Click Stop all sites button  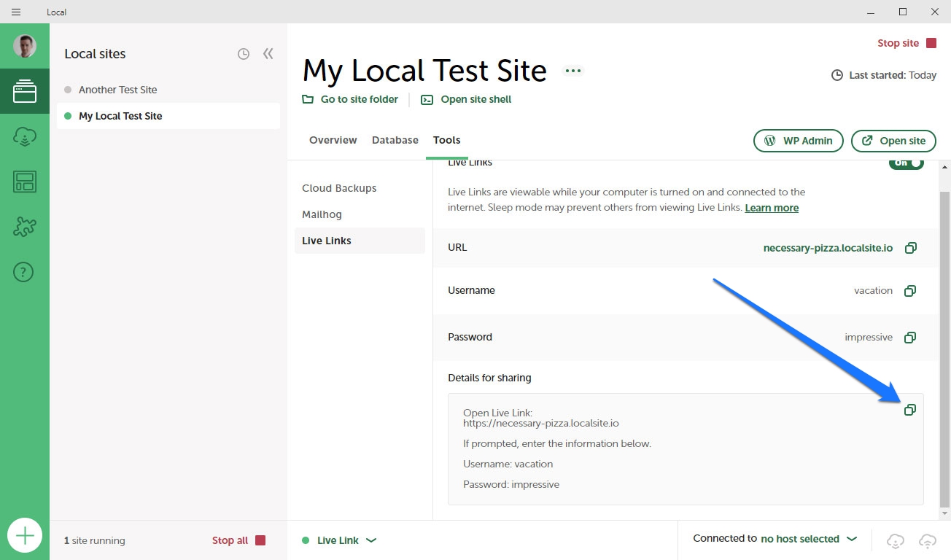pos(238,540)
